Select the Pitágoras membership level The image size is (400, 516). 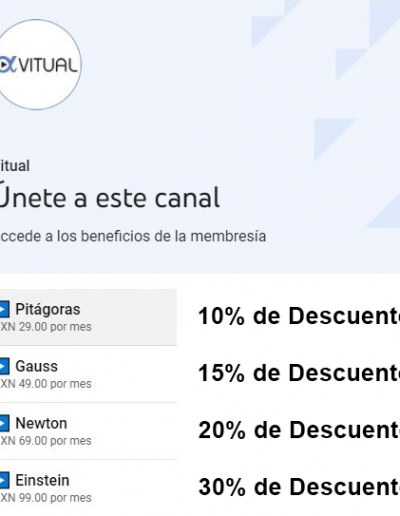point(88,317)
